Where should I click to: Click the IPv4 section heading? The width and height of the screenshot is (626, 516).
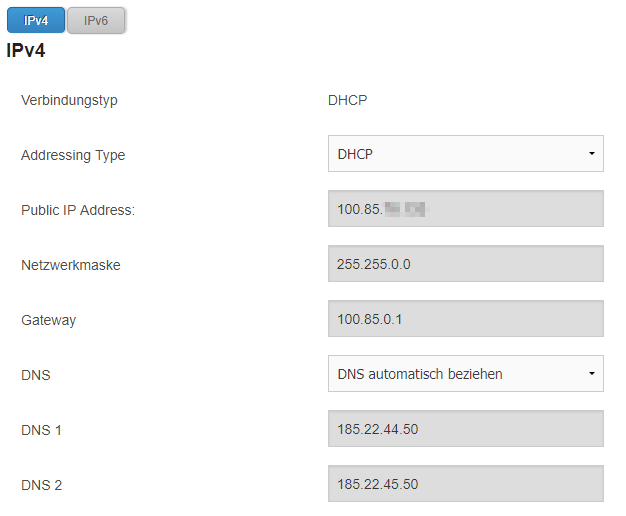coord(26,51)
